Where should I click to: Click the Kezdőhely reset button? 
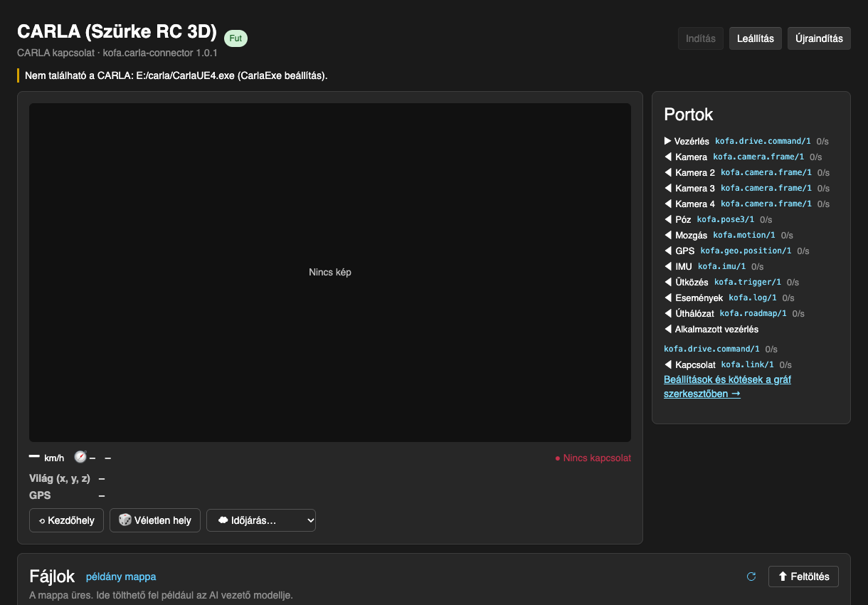coord(66,520)
